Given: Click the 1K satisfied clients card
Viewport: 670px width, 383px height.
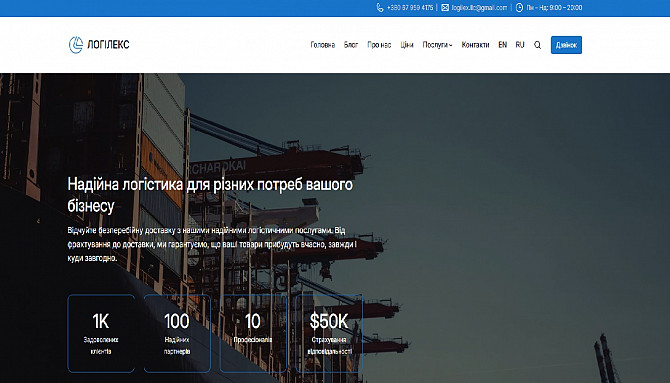Looking at the screenshot, I should (x=101, y=333).
